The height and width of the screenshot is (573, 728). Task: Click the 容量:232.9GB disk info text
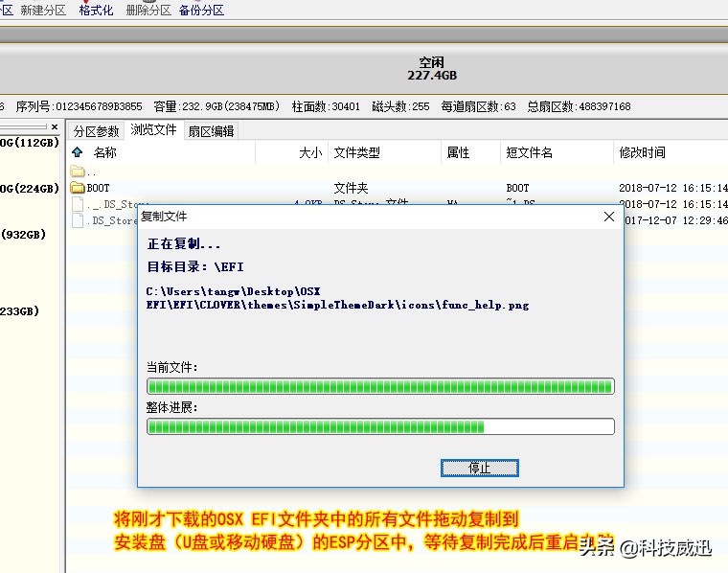coord(216,106)
